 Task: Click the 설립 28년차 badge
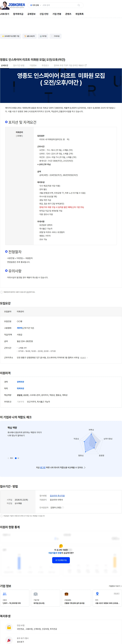coord(29,36)
